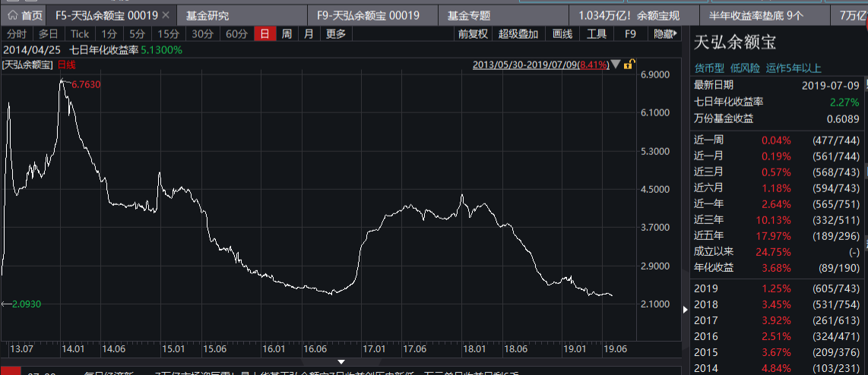868x375 pixels.
Task: Click the F9 toolbar button
Action: (630, 33)
